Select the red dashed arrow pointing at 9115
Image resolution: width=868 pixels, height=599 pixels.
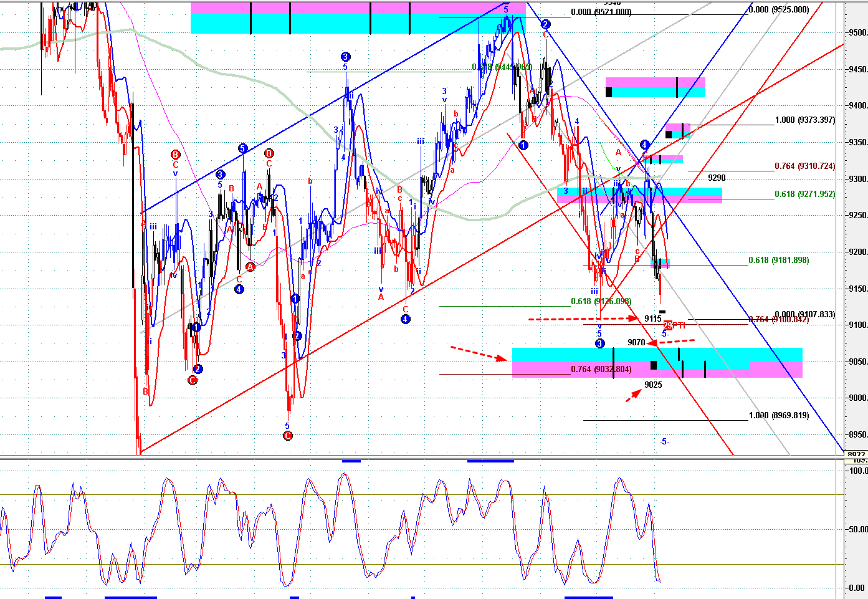[x=583, y=319]
